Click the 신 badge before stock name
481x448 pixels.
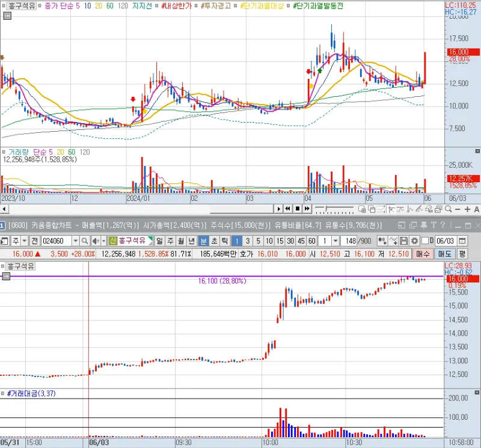pos(113,241)
